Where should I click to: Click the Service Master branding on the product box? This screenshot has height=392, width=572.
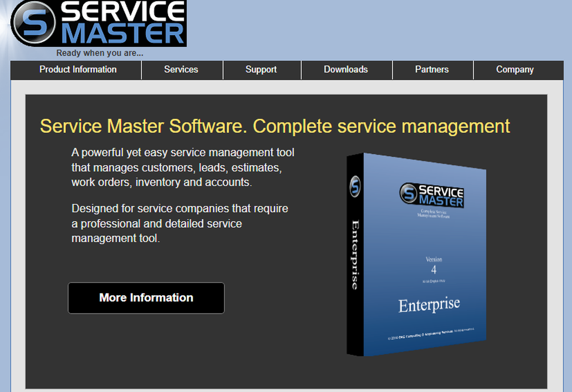pos(434,195)
